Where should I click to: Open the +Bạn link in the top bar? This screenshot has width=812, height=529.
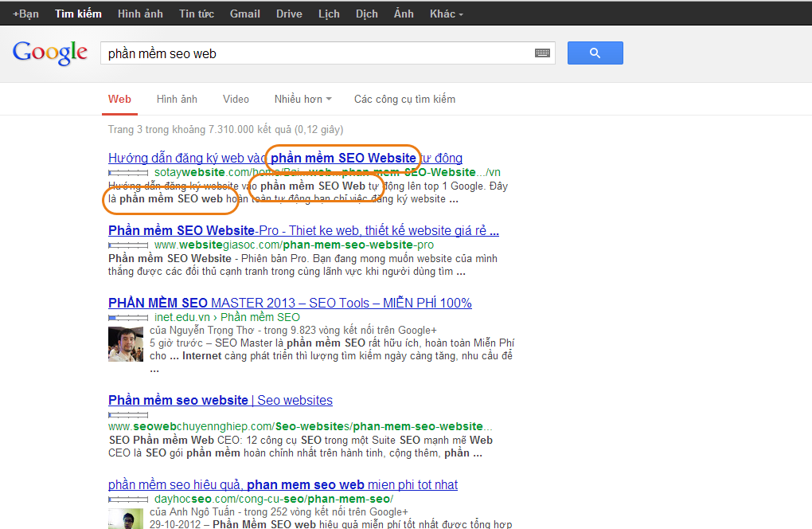tap(26, 14)
